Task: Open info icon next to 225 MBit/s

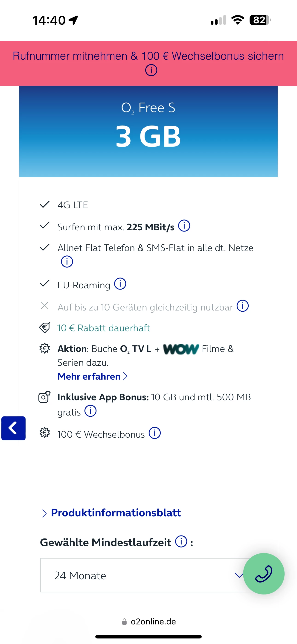Action: [x=184, y=226]
